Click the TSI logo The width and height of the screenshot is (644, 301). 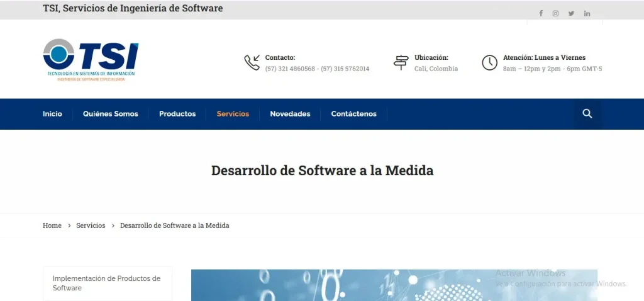(91, 60)
